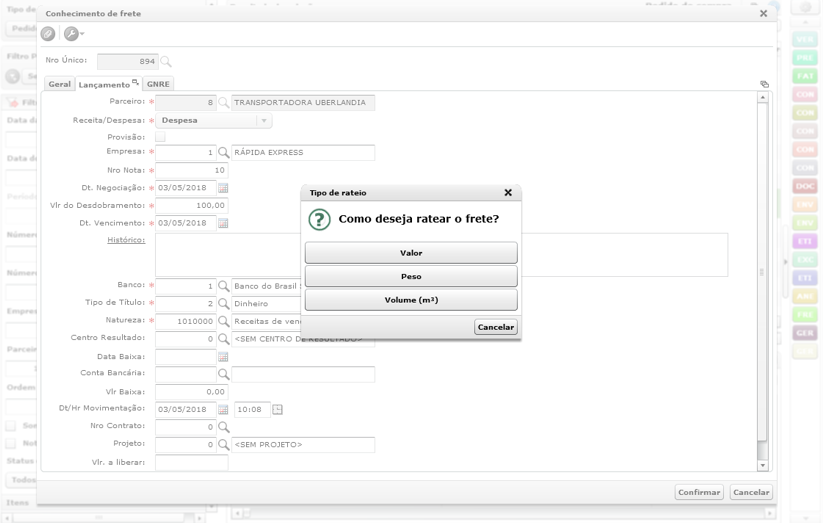Click the <SEM PROJETO> text
Viewport: 823px width, 523px height.
click(268, 445)
